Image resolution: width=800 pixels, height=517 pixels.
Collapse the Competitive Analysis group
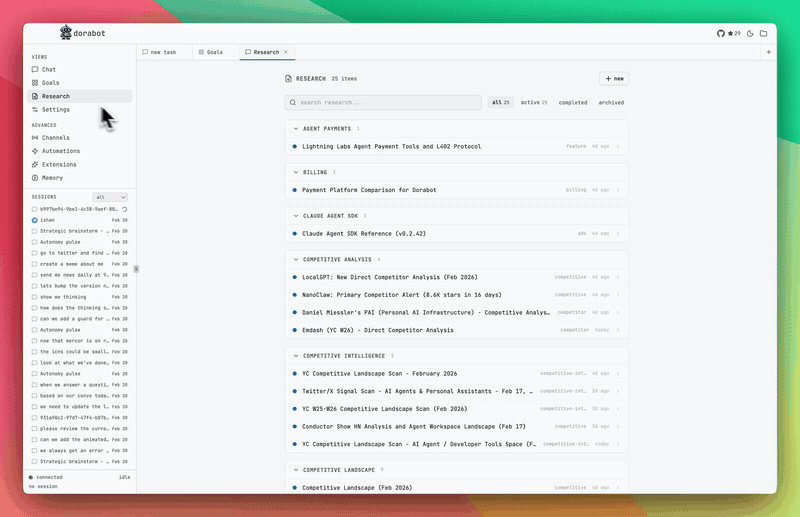click(x=296, y=259)
